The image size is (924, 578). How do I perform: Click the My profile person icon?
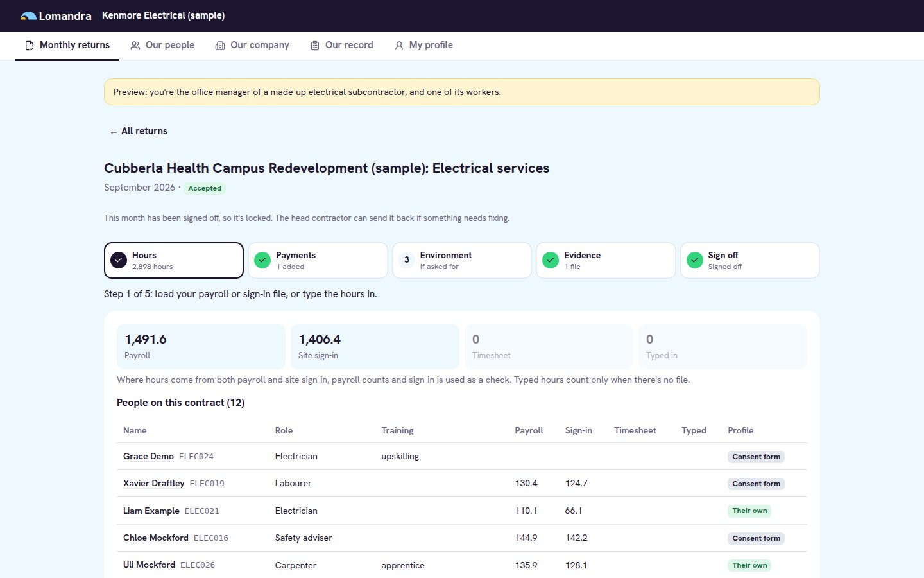399,46
